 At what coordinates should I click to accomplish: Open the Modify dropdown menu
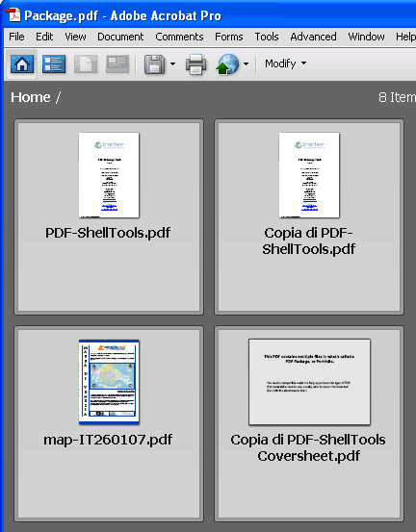(x=286, y=63)
